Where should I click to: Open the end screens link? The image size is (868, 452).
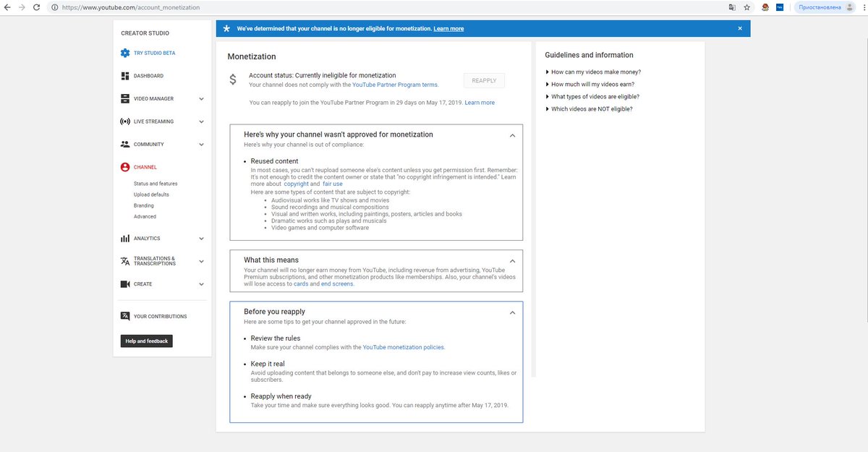click(x=337, y=283)
